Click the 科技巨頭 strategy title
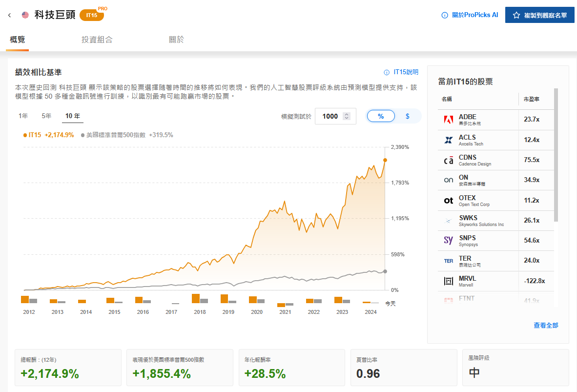The width and height of the screenshot is (577, 392). coord(55,15)
